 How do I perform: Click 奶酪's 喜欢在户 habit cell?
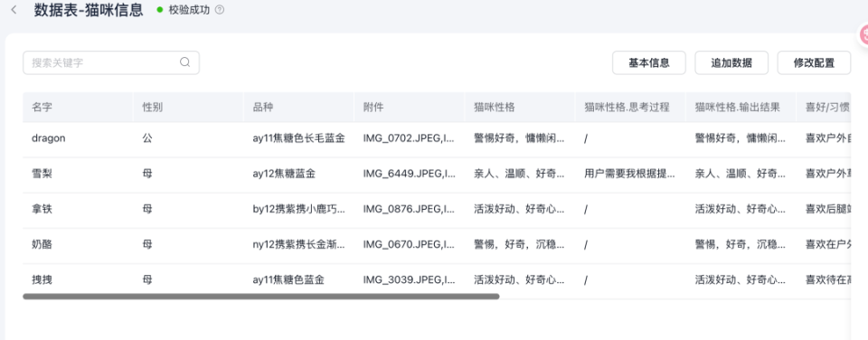click(824, 245)
